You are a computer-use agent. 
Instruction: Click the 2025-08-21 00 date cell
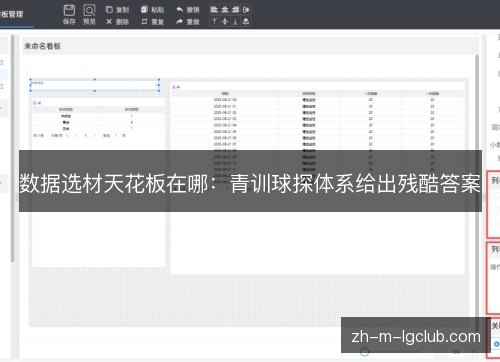click(x=225, y=100)
